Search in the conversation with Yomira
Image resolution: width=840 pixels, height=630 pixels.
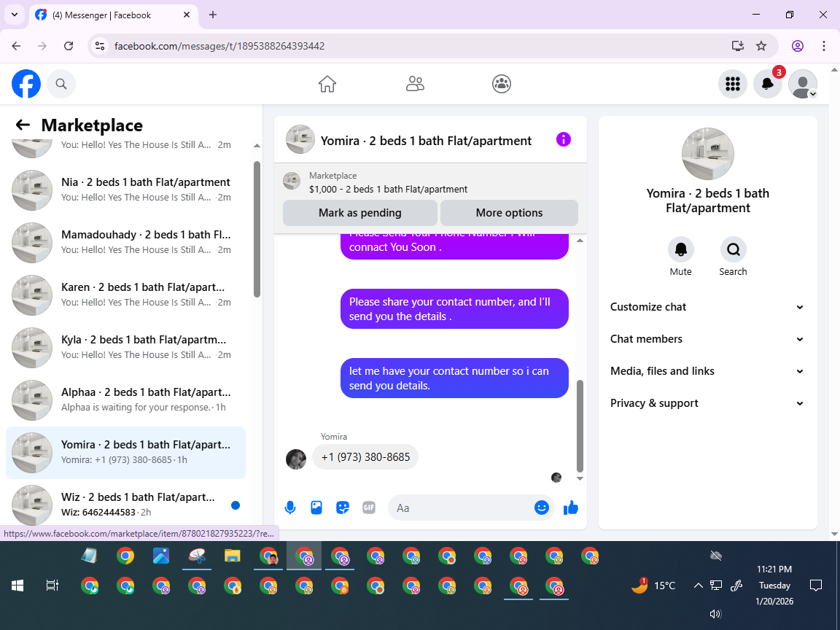point(733,249)
